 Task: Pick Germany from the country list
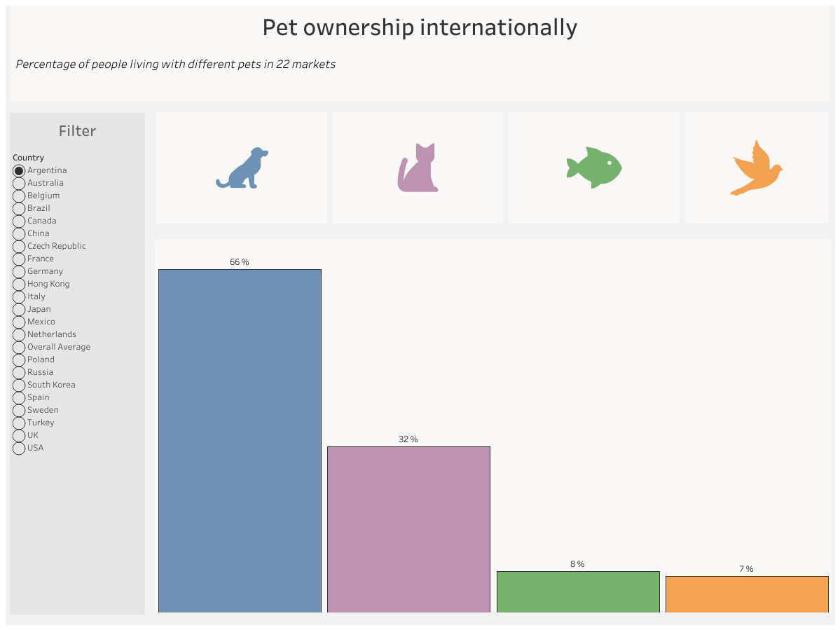19,271
